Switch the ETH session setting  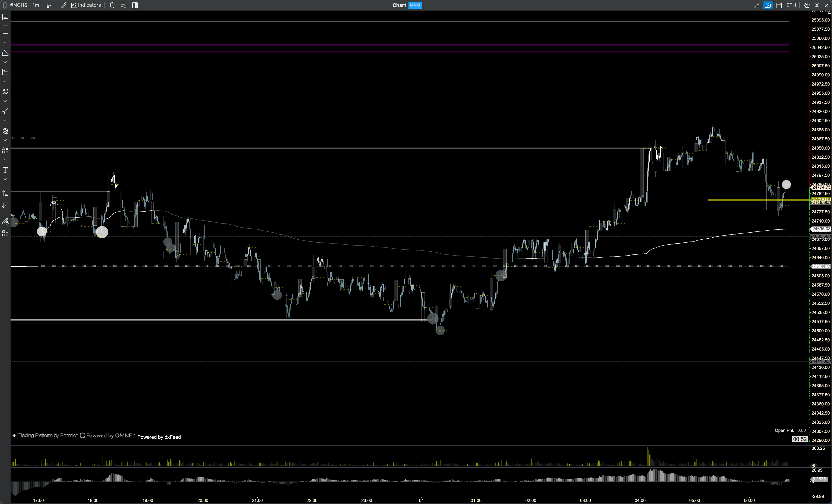click(791, 5)
